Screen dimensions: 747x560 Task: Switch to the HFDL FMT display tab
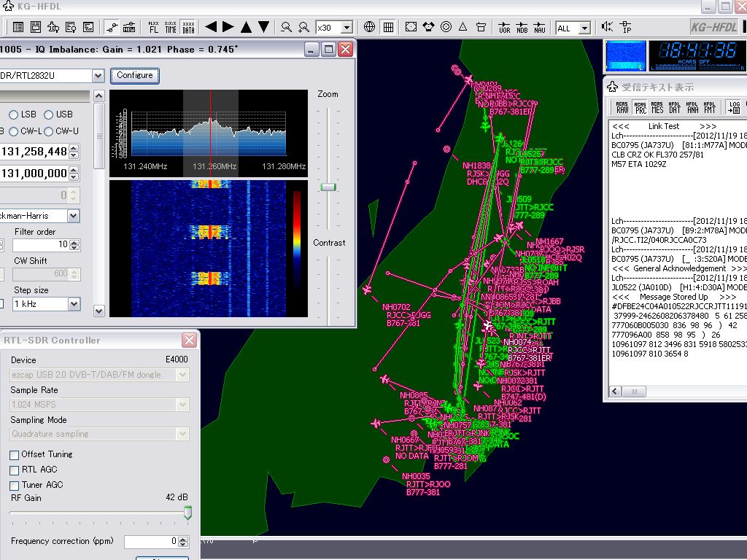pos(709,109)
